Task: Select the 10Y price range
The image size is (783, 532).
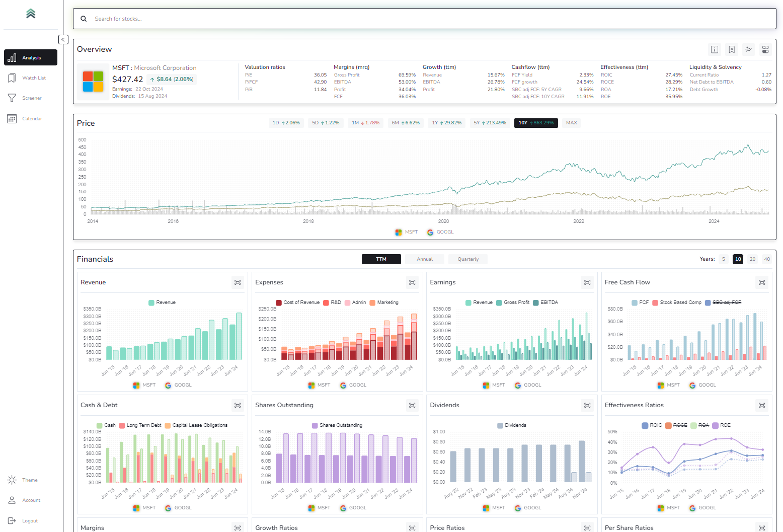Action: tap(536, 123)
